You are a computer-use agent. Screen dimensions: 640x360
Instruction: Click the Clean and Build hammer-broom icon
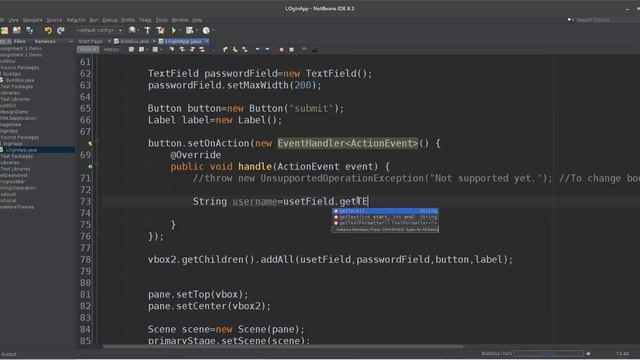coord(160,30)
